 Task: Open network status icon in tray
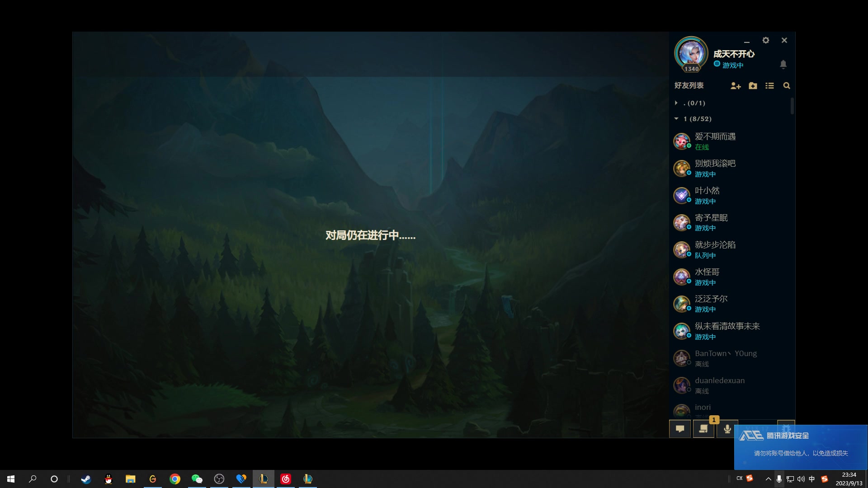[790, 479]
